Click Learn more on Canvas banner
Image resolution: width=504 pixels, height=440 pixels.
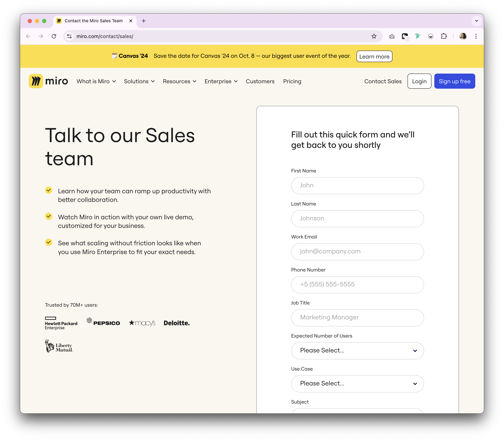tap(374, 57)
